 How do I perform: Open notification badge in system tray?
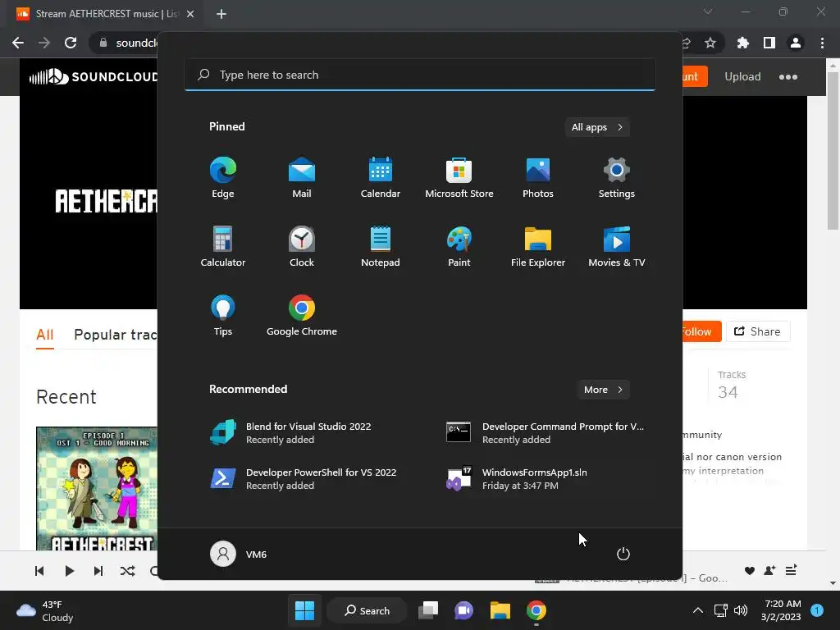[817, 610]
